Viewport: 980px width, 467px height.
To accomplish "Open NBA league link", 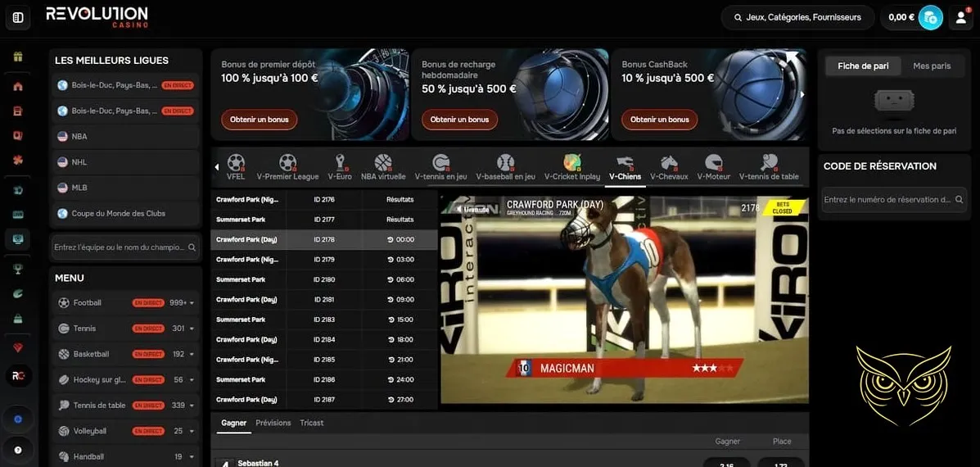I will pos(125,136).
